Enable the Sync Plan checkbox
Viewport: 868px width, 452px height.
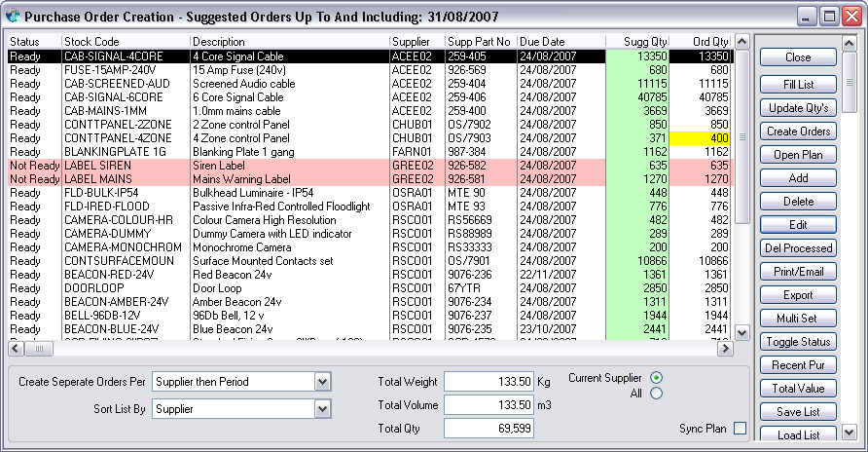740,429
